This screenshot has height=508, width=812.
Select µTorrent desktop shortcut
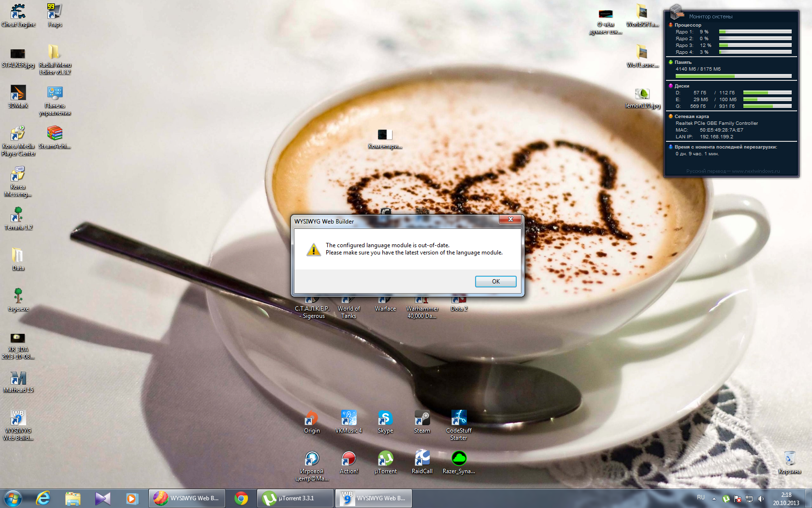(385, 463)
